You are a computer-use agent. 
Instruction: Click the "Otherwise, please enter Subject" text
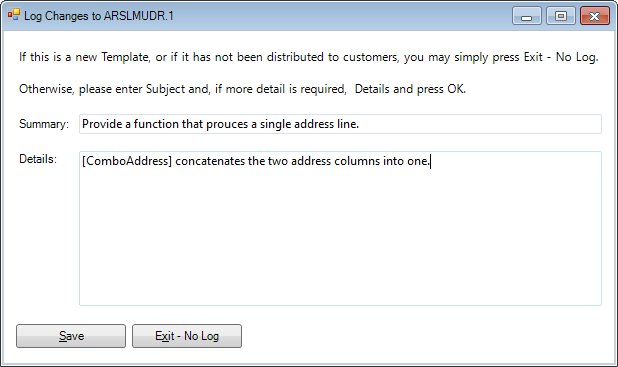point(114,89)
